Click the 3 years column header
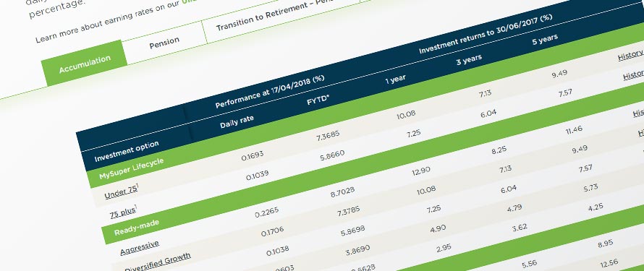The height and width of the screenshot is (271, 644). tap(469, 60)
